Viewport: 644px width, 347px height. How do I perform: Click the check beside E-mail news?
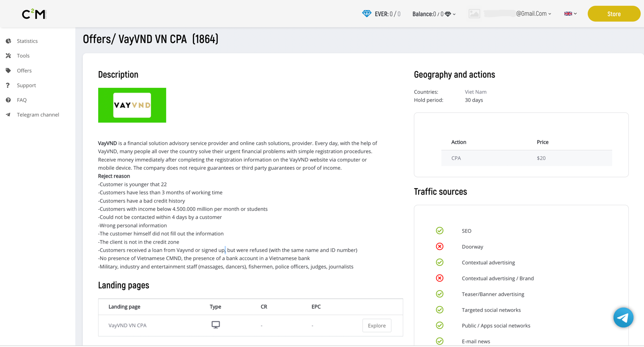point(440,341)
